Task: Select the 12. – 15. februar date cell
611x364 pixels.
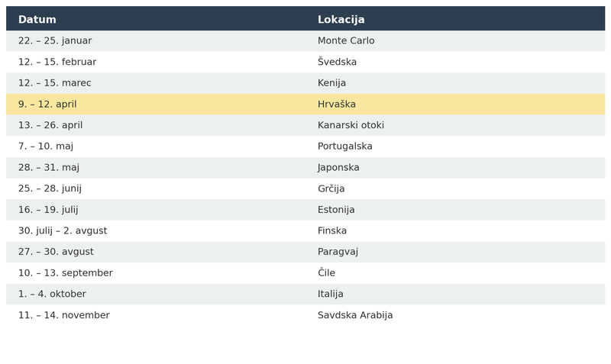Action: tap(156, 62)
